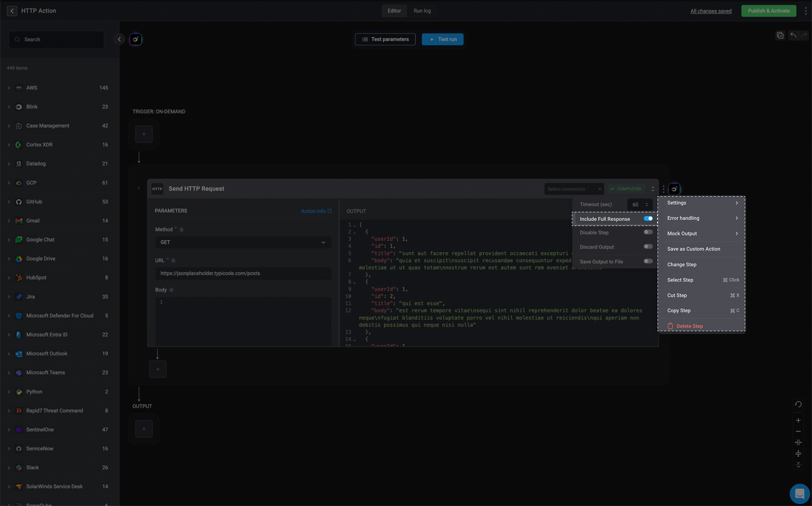
Task: Expand the Blink category
Action: coord(9,107)
